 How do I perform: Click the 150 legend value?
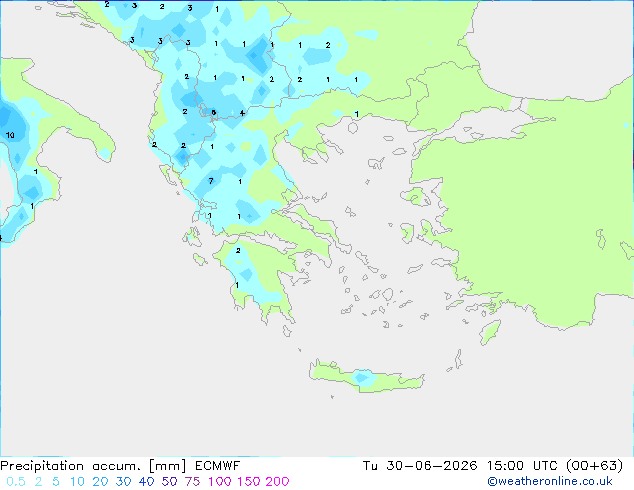click(249, 482)
